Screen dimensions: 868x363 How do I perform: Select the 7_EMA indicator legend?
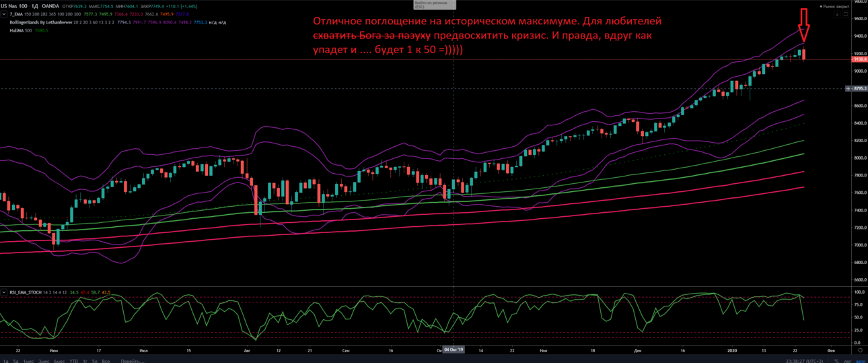click(x=16, y=14)
